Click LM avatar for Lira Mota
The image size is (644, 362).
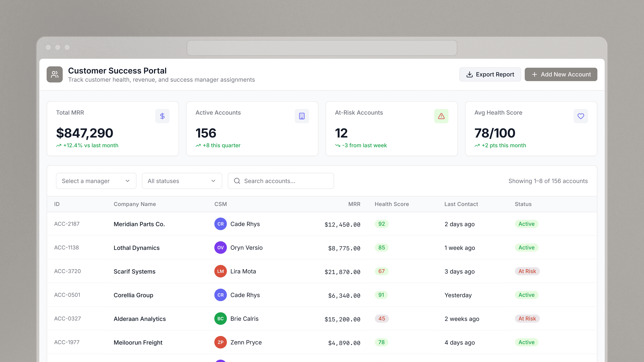click(221, 271)
